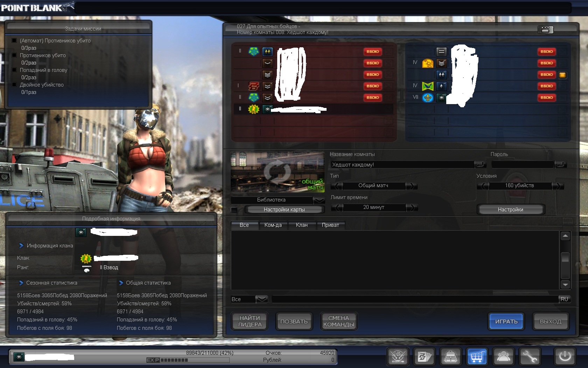Click the single-star rank icon in the blue team
This screenshot has height=368, width=588.
(x=442, y=86)
